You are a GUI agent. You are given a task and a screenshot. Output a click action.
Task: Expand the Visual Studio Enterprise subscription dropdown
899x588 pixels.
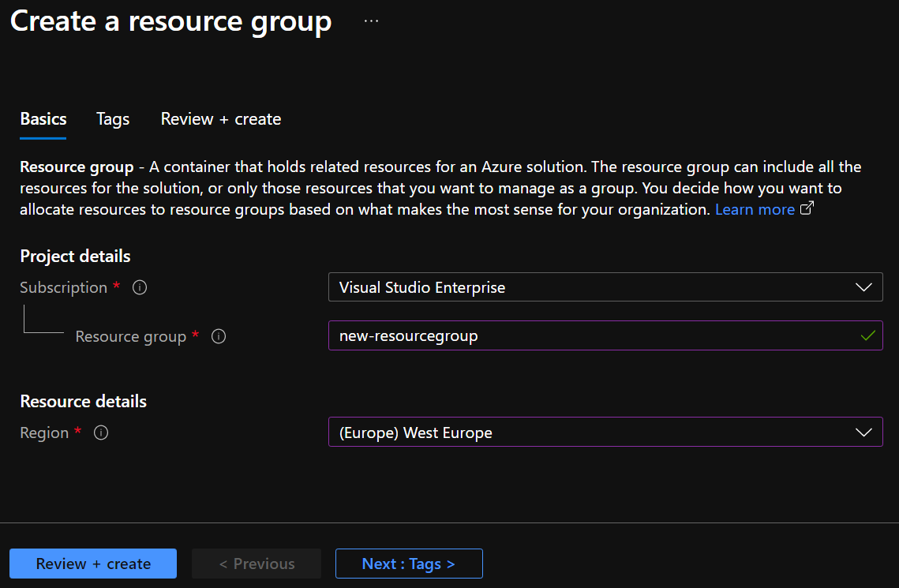pyautogui.click(x=605, y=287)
